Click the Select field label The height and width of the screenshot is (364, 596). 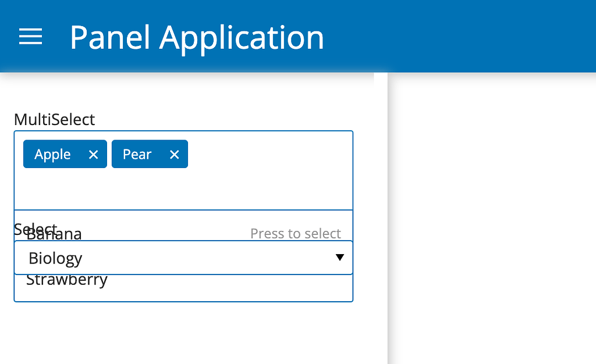click(x=35, y=229)
